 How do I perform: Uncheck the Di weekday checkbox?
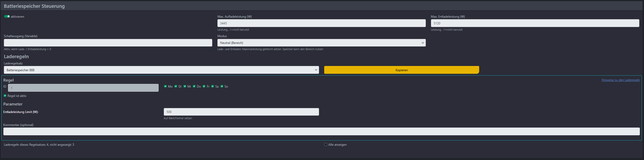coord(176,86)
